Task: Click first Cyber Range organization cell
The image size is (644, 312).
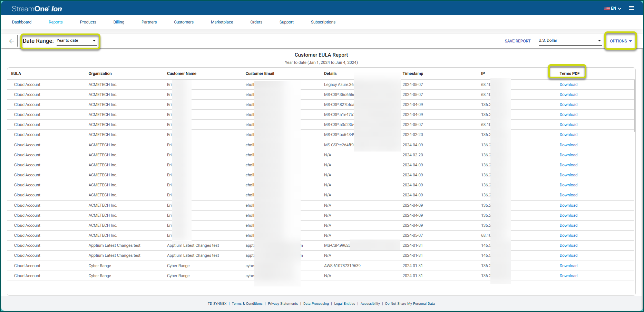Action: pyautogui.click(x=100, y=266)
